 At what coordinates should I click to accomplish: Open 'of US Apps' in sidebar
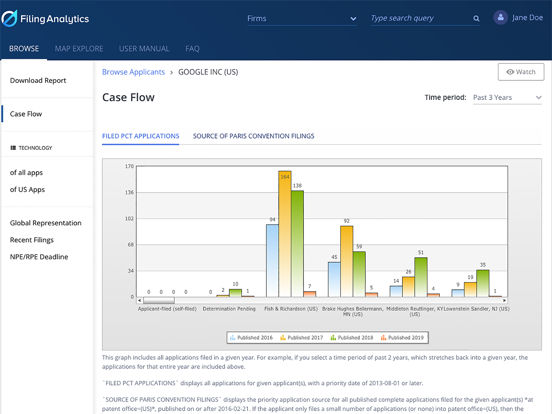pyautogui.click(x=27, y=189)
